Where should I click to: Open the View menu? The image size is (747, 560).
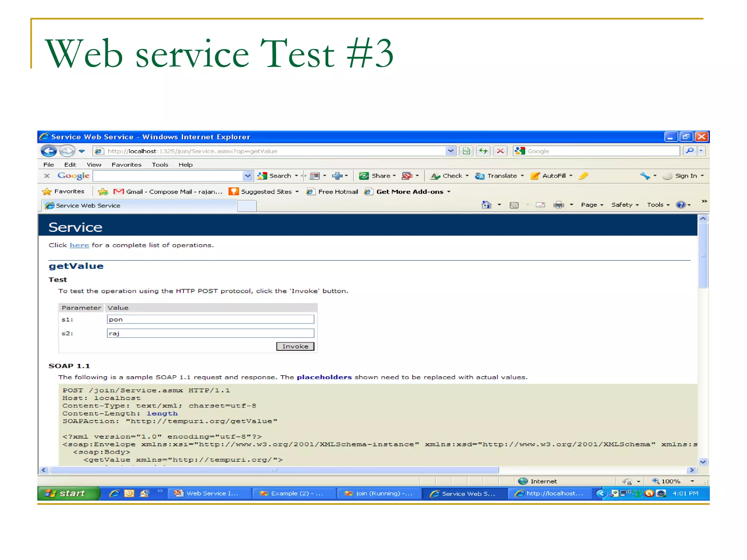point(94,165)
